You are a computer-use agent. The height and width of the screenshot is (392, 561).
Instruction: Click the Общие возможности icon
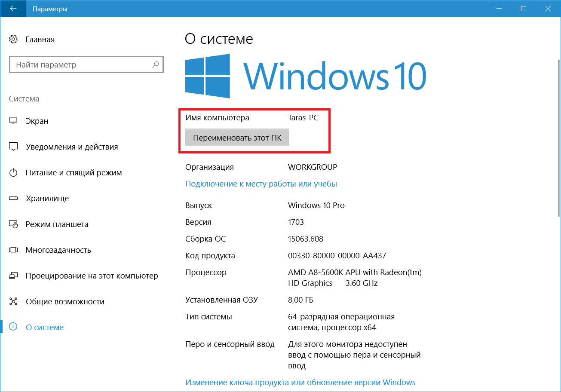click(x=13, y=302)
